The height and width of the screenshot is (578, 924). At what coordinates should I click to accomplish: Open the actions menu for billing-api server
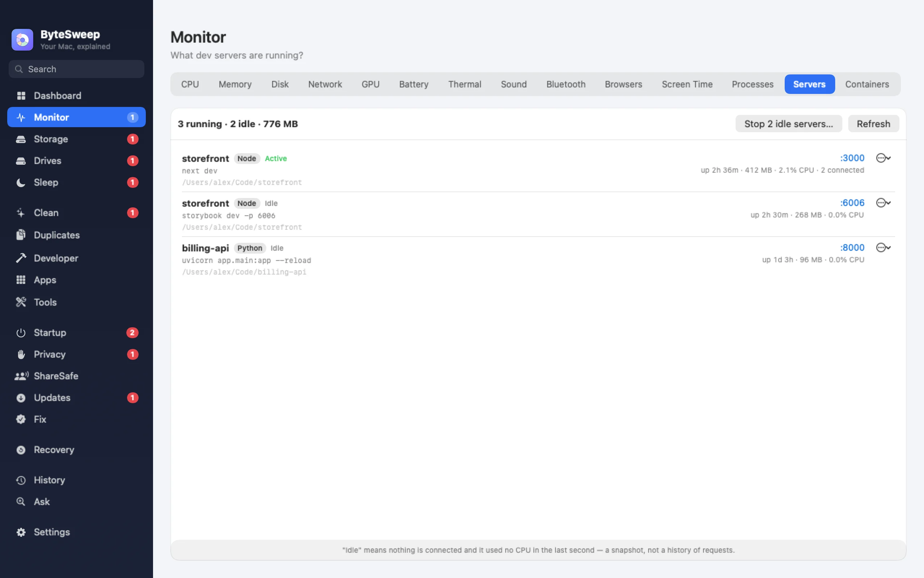[x=883, y=247]
